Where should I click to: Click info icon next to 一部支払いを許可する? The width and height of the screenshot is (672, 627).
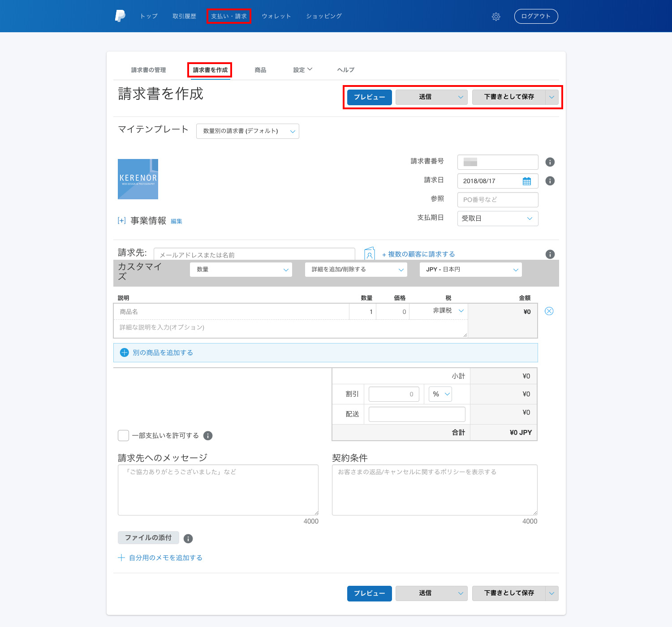(208, 435)
